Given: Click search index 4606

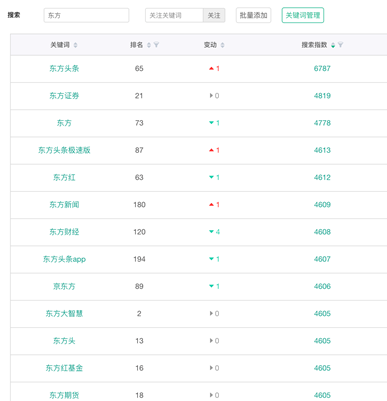Looking at the screenshot, I should pos(322,286).
